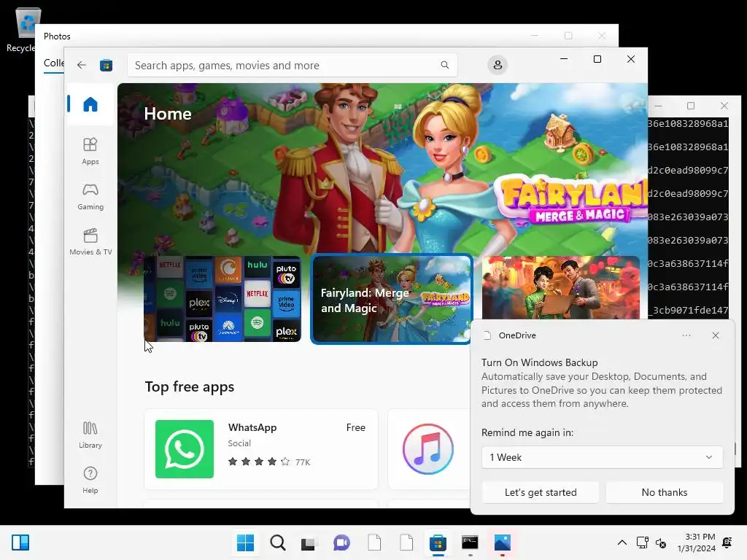The width and height of the screenshot is (747, 560).
Task: Open the WhatsApp app listing
Action: click(261, 448)
